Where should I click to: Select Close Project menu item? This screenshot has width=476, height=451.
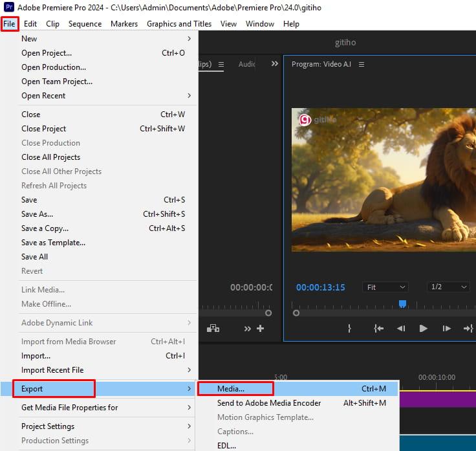click(x=99, y=129)
